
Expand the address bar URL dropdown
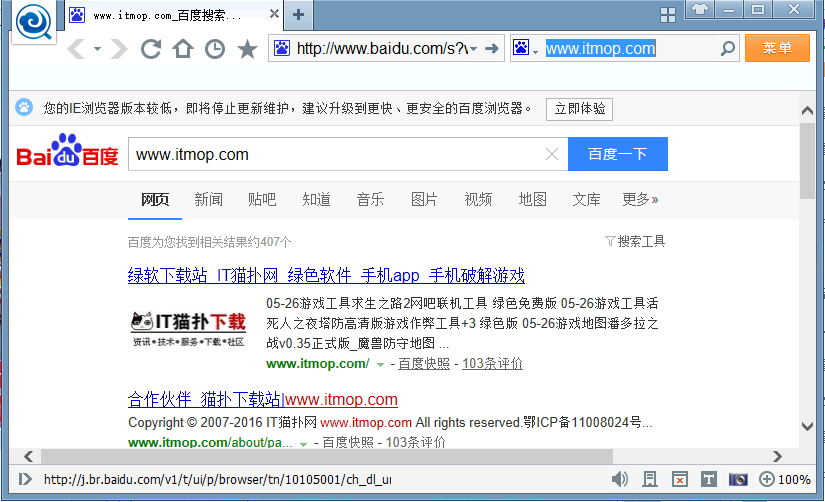pos(474,49)
